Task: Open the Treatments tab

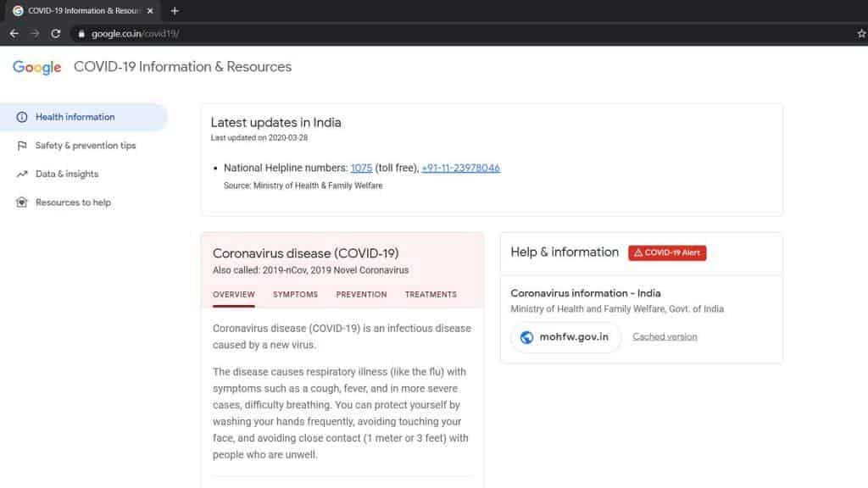Action: [431, 295]
